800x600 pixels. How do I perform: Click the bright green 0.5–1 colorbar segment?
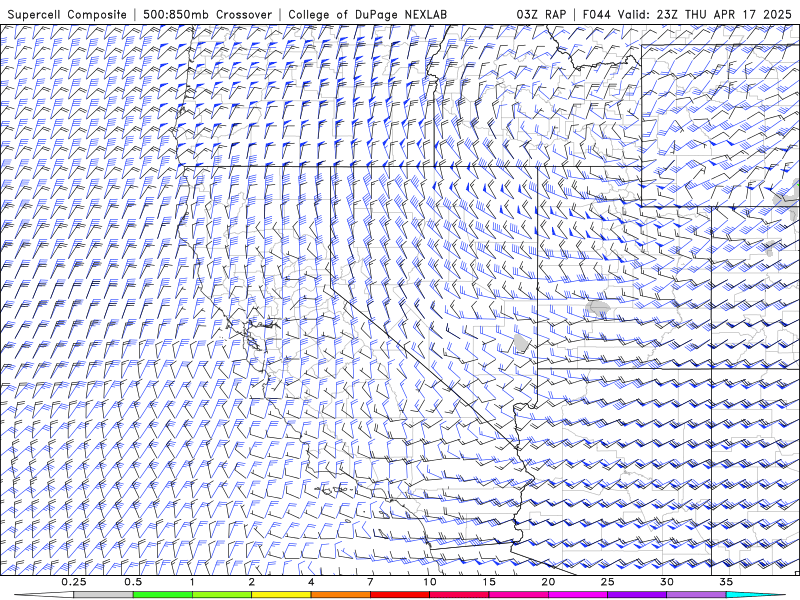point(162,595)
